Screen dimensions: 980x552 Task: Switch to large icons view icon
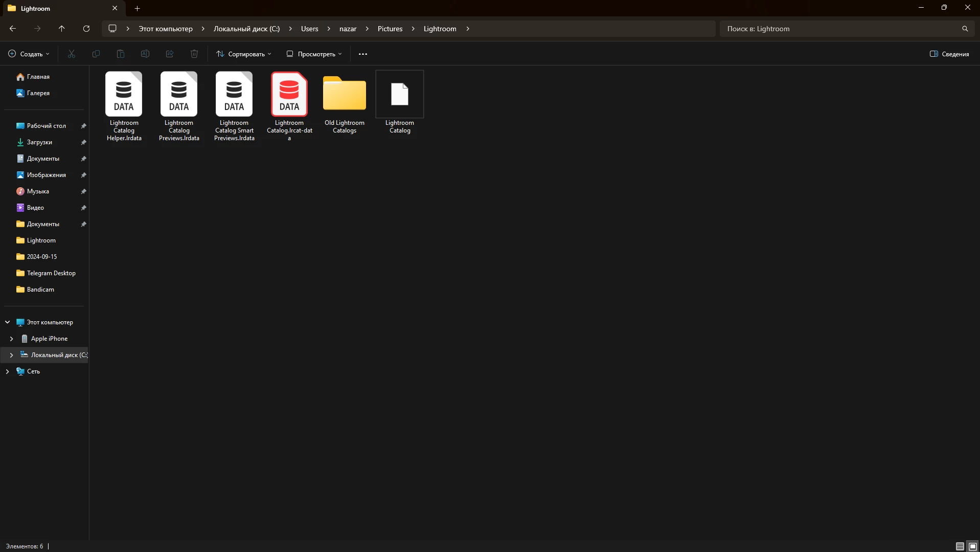(x=973, y=546)
